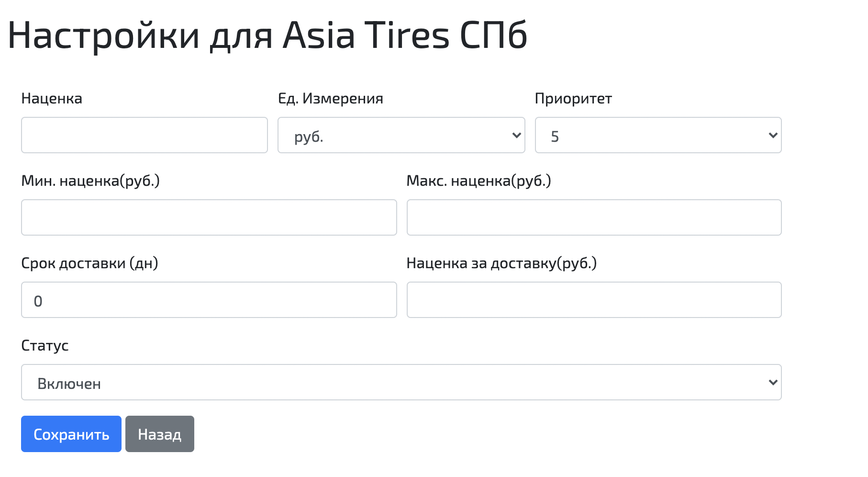Screen dimensions: 868x477
Task: Click the Включен value in status selector
Action: [69, 382]
